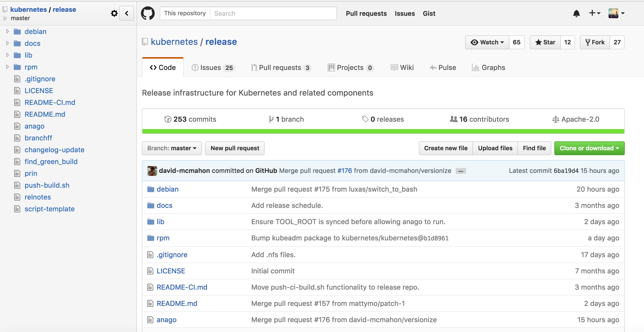Click the .gitignore file icon in the sidebar

point(17,79)
